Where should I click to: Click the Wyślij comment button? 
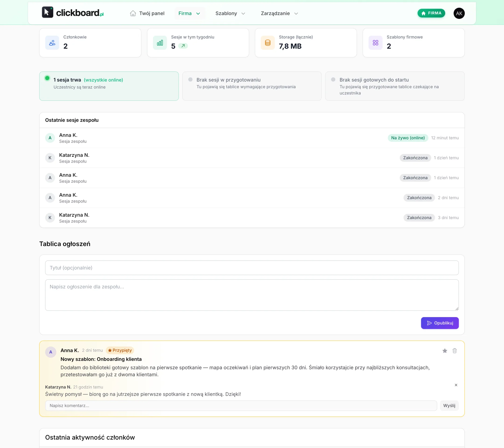(x=449, y=406)
